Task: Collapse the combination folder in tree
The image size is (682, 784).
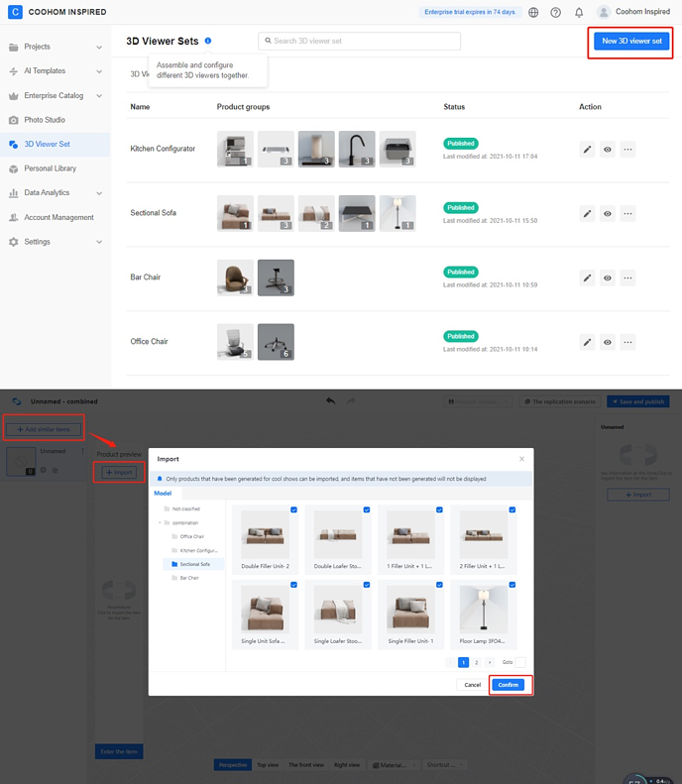Action: [160, 522]
